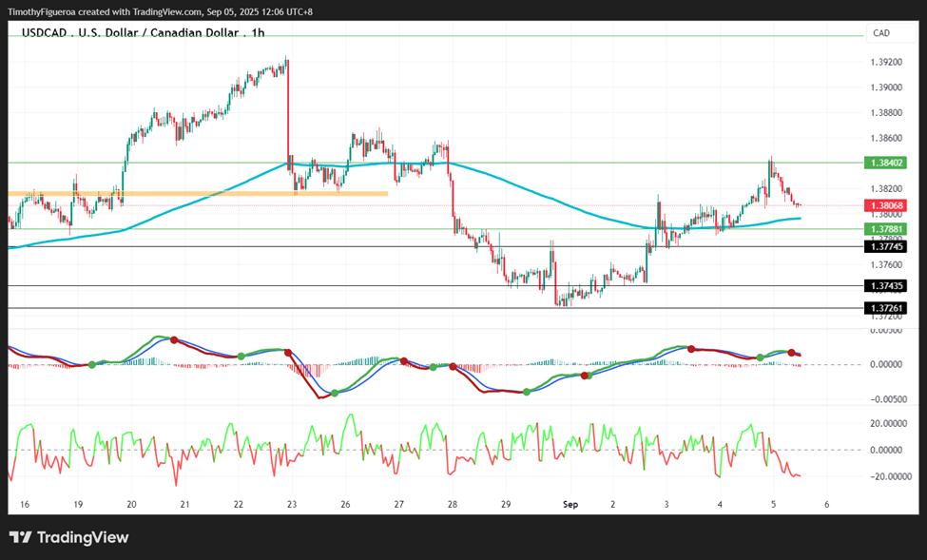Image resolution: width=927 pixels, height=560 pixels.
Task: Select the green 1.37881 price label
Action: tap(885, 229)
